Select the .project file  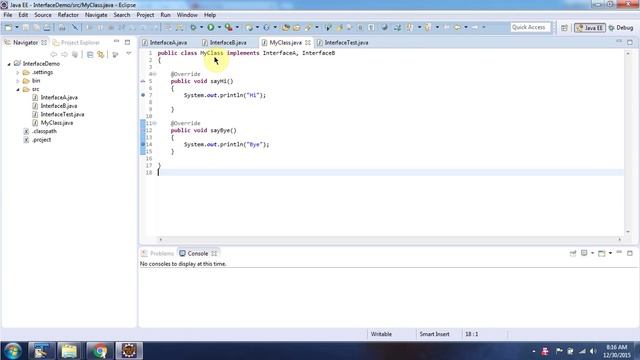41,140
